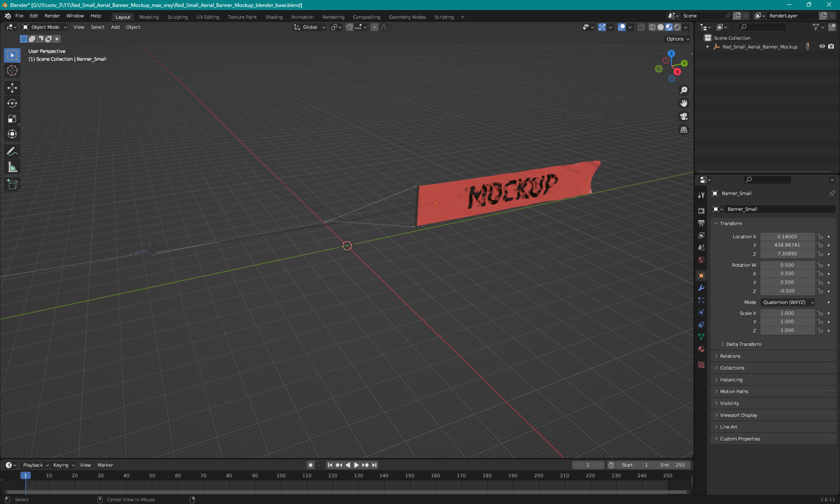Switch to the Shading workspace tab

274,17
